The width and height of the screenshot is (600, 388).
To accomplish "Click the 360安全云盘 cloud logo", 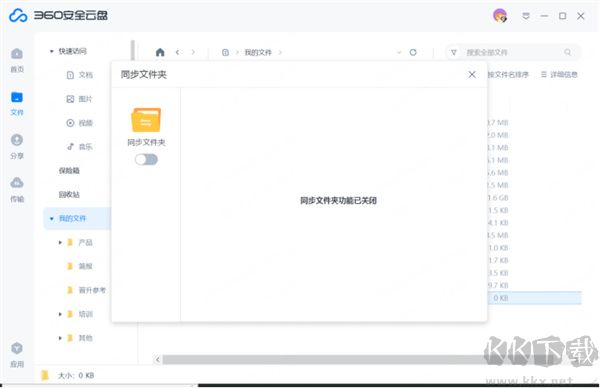I will click(18, 16).
